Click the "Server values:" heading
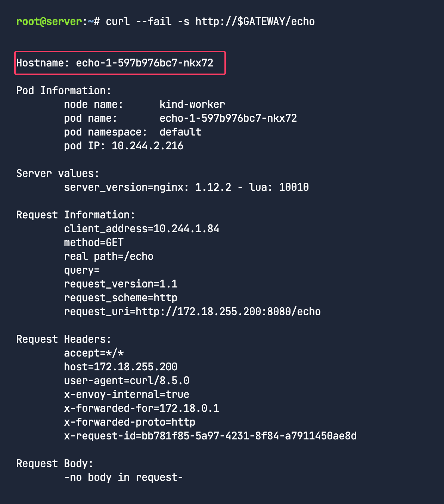The height and width of the screenshot is (504, 444). (58, 173)
